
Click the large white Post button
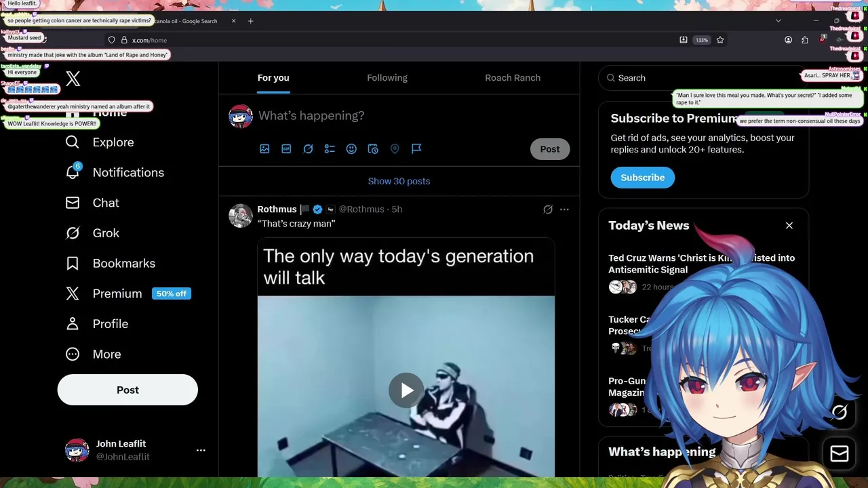(x=127, y=390)
